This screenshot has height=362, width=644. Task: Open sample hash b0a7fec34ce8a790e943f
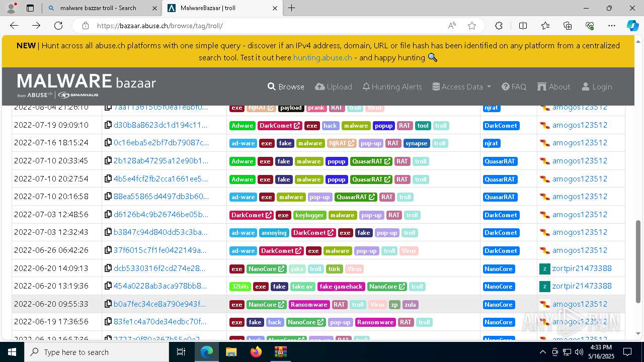click(x=159, y=304)
